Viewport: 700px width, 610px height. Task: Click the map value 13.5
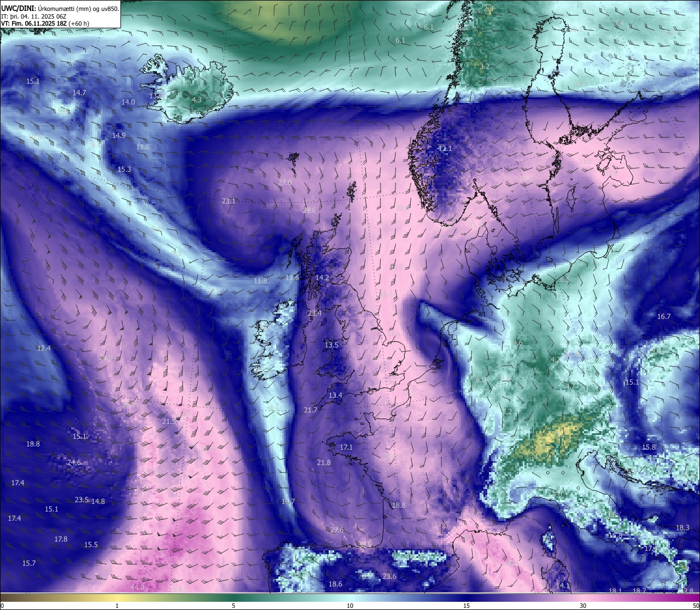[x=331, y=345]
